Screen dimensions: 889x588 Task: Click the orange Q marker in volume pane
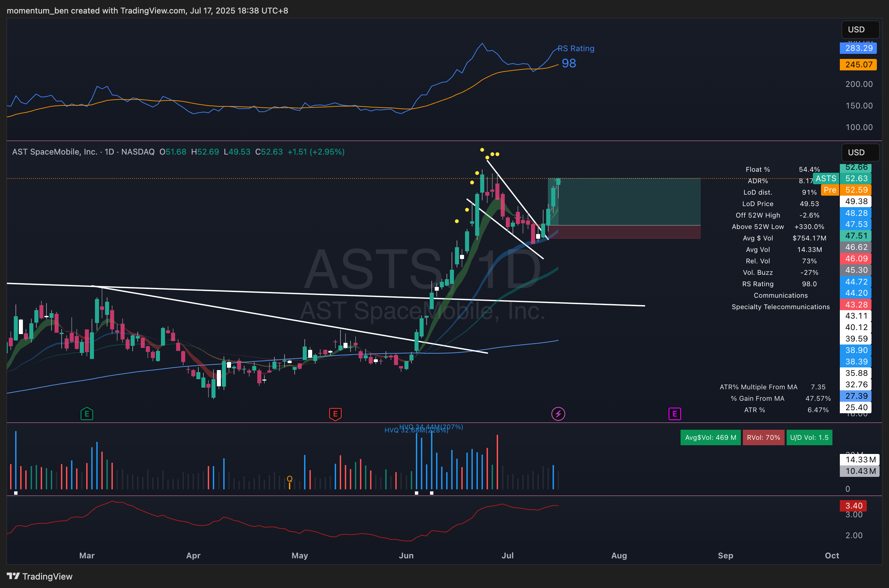pyautogui.click(x=290, y=479)
